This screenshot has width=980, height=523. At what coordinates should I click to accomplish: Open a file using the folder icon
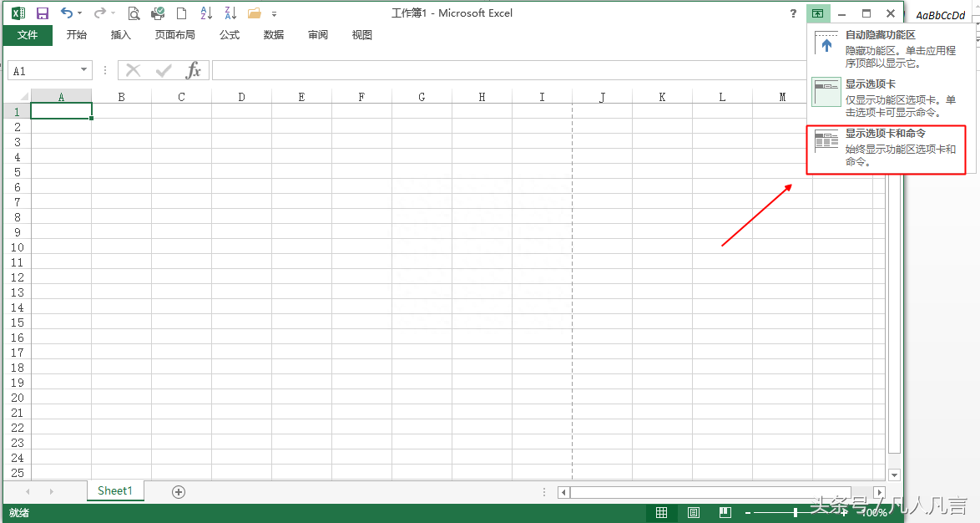255,13
